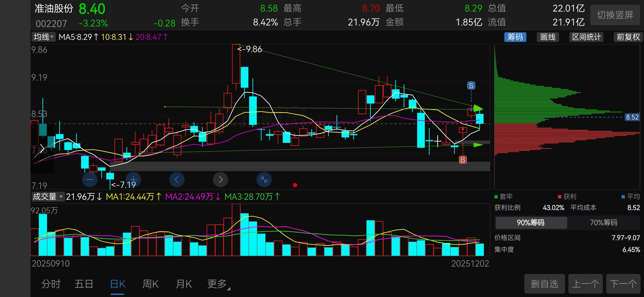The image size is (644, 297).
Task: Click the zoom-out minus chart button
Action: coord(90,180)
